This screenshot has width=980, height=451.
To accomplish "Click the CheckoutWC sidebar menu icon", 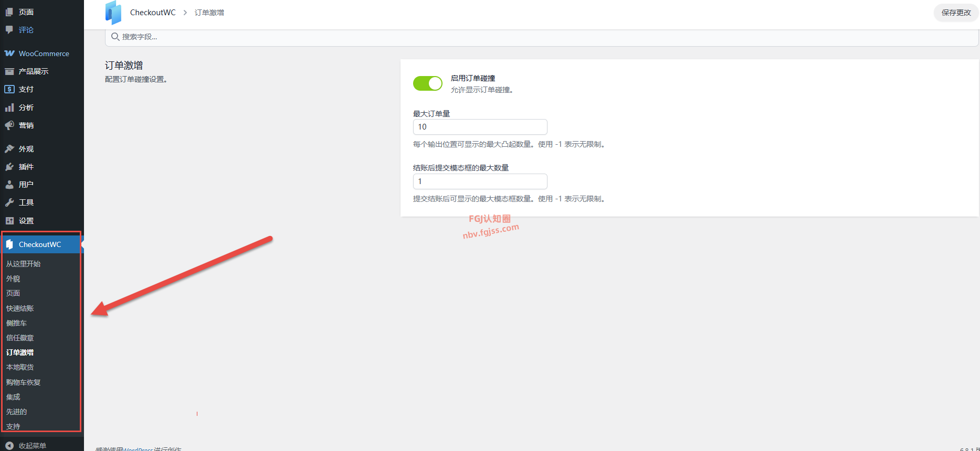I will click(x=9, y=244).
